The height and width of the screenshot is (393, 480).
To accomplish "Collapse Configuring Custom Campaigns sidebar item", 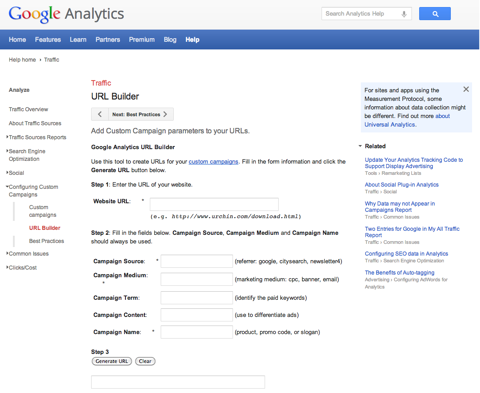I will pyautogui.click(x=7, y=186).
